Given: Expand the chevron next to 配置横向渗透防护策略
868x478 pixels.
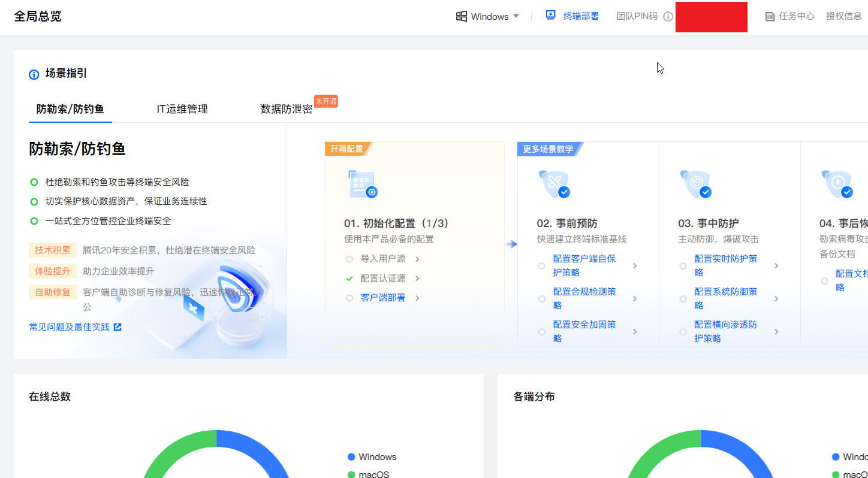Looking at the screenshot, I should (x=776, y=332).
